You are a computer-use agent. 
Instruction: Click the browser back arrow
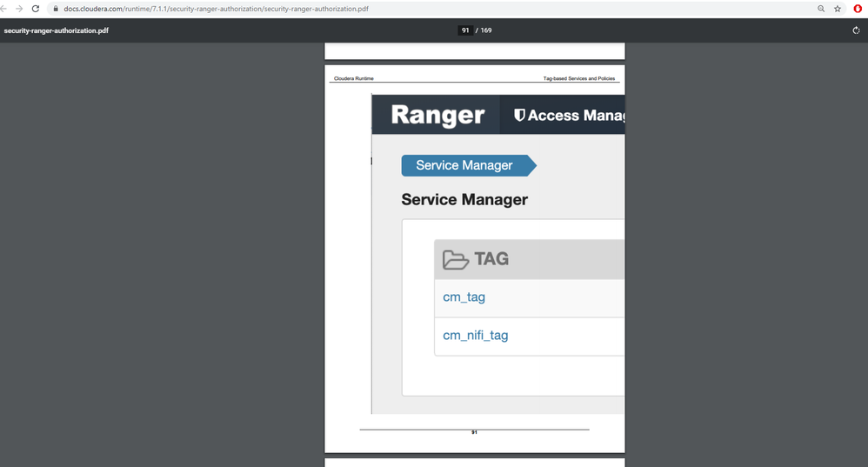coord(3,9)
